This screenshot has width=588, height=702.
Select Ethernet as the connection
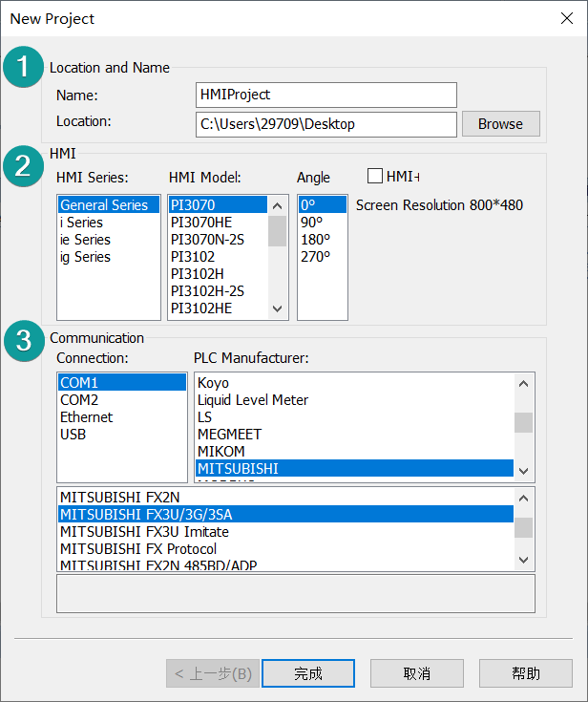click(86, 417)
